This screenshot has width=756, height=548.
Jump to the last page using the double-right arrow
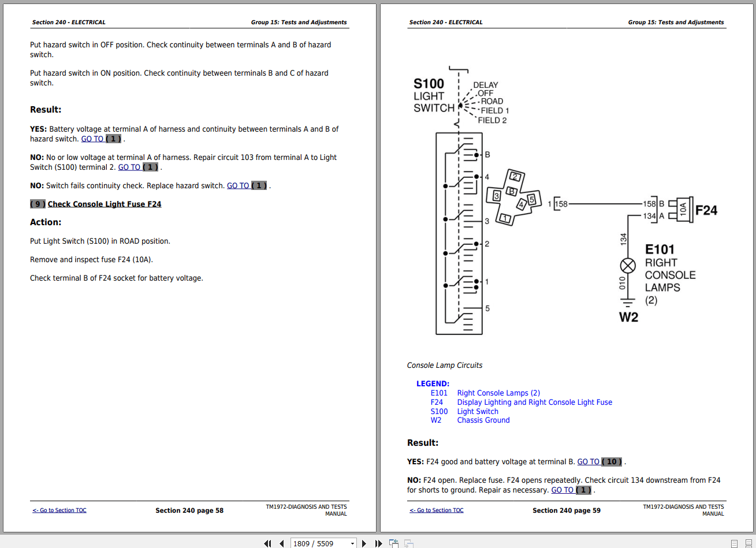click(378, 543)
